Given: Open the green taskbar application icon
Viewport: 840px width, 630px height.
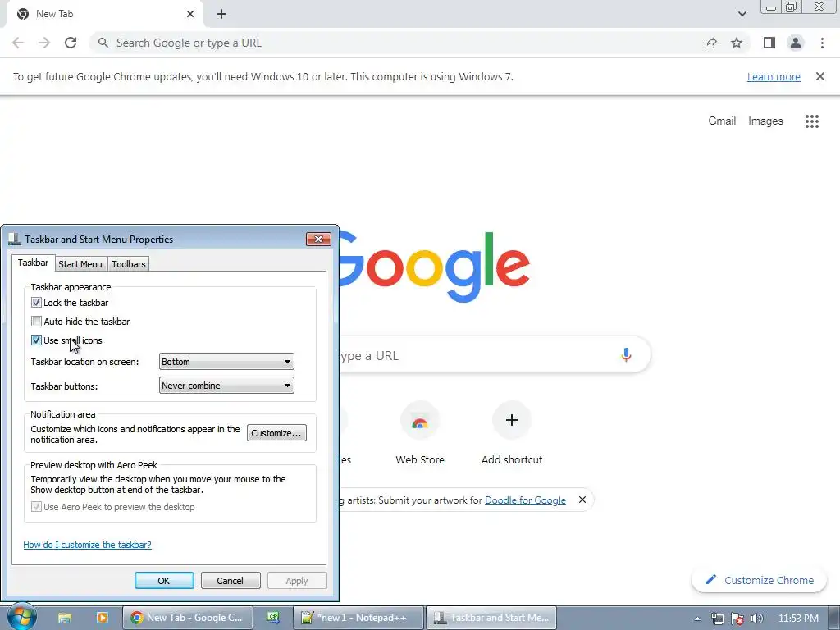Looking at the screenshot, I should 273,618.
